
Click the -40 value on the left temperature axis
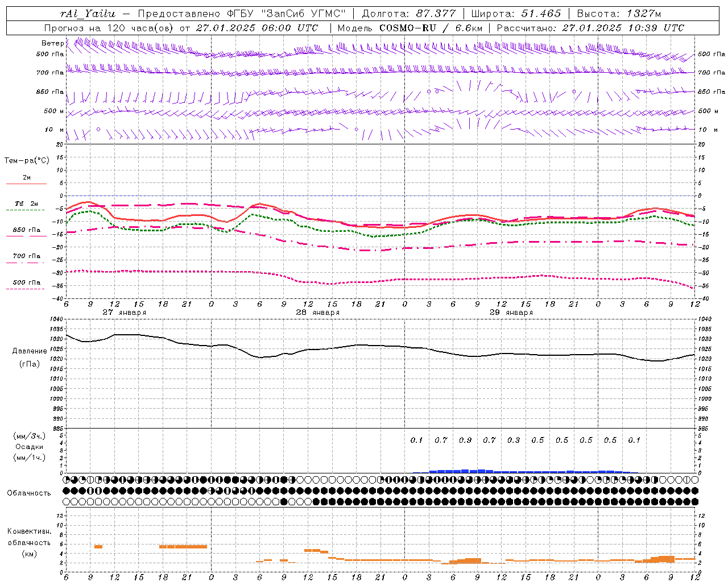(x=57, y=299)
